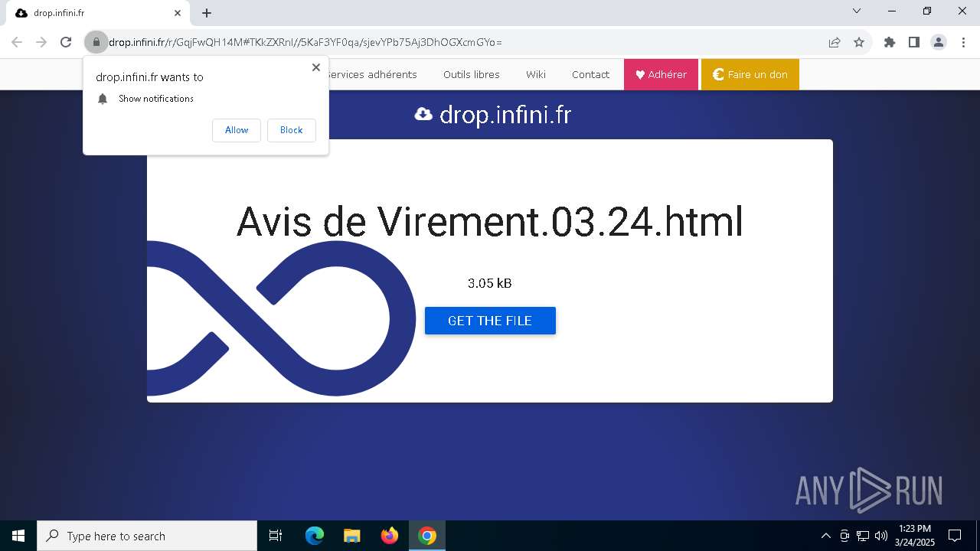
Task: Click the share page icon in address bar
Action: click(x=835, y=42)
